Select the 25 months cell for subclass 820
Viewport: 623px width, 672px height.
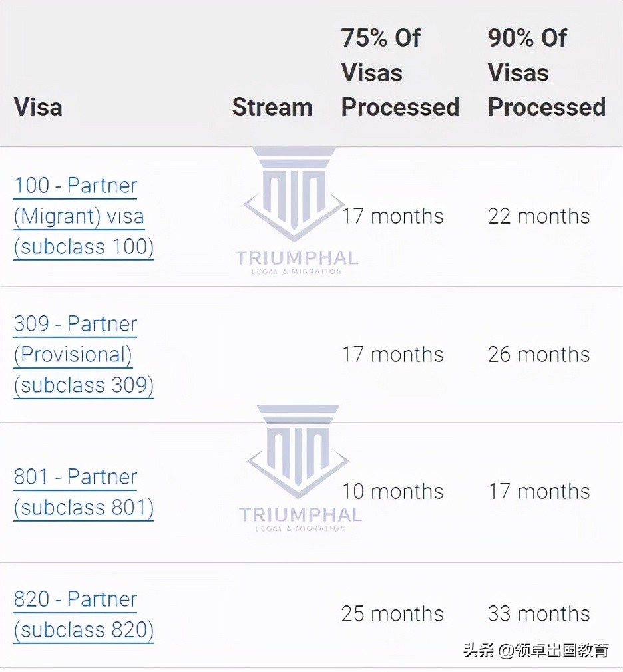[x=392, y=614]
